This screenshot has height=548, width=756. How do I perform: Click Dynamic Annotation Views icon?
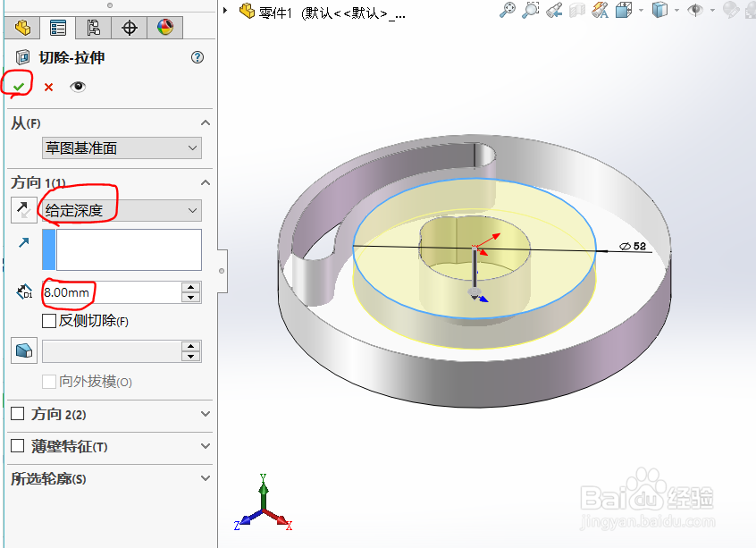(x=601, y=10)
